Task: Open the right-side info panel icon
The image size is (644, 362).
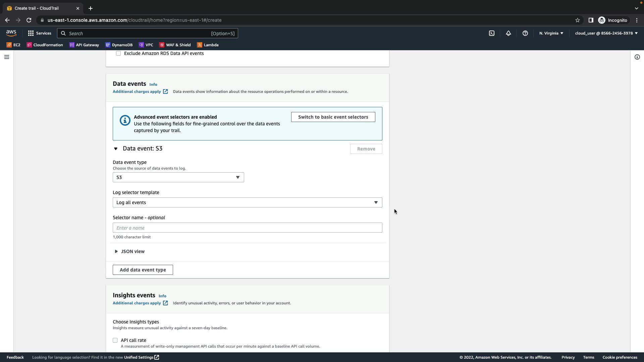Action: click(x=637, y=57)
